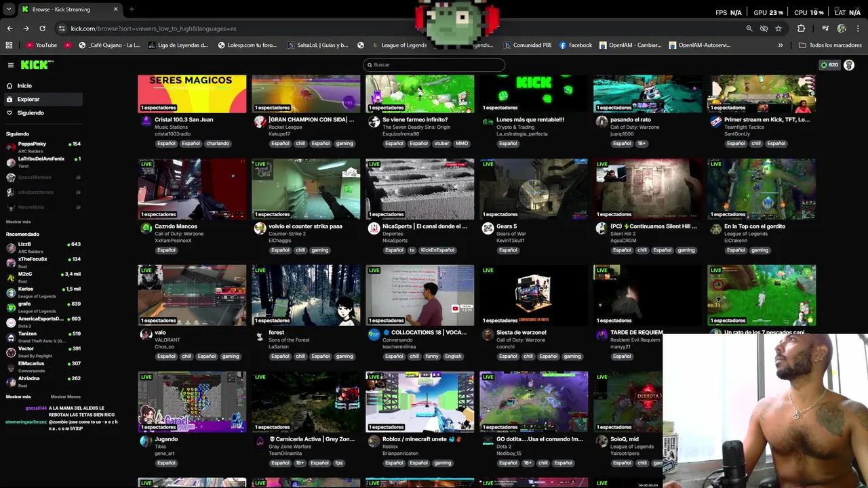The height and width of the screenshot is (488, 868).
Task: Open the browser tab search dropdown arrow
Action: coord(9,9)
